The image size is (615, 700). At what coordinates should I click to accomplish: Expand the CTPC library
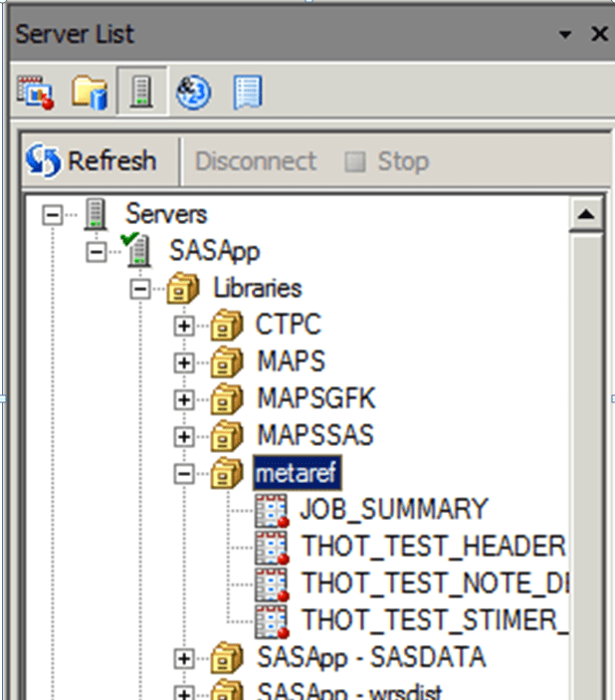184,327
